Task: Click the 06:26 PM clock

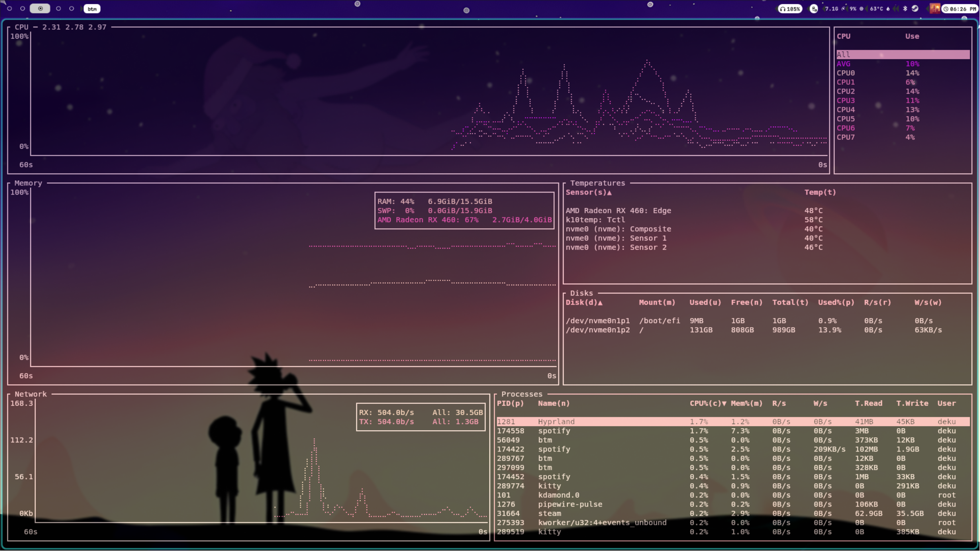Action: 960,9
